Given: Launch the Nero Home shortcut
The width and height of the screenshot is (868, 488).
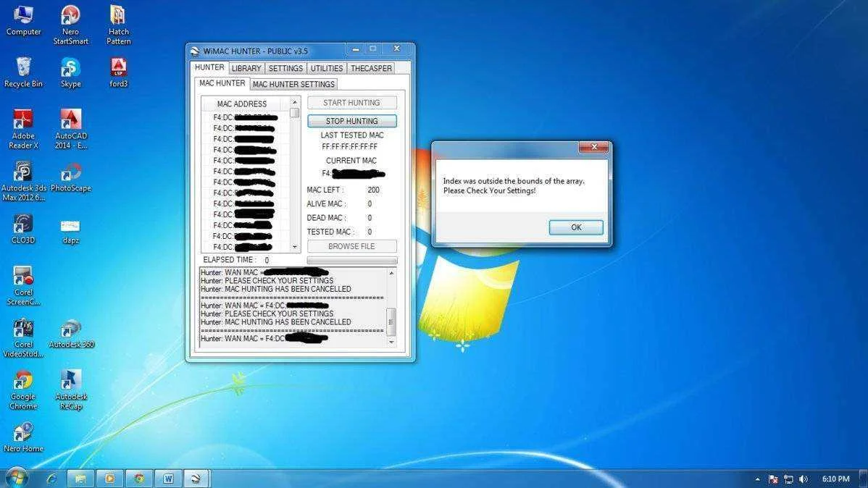Looking at the screenshot, I should pos(23,437).
